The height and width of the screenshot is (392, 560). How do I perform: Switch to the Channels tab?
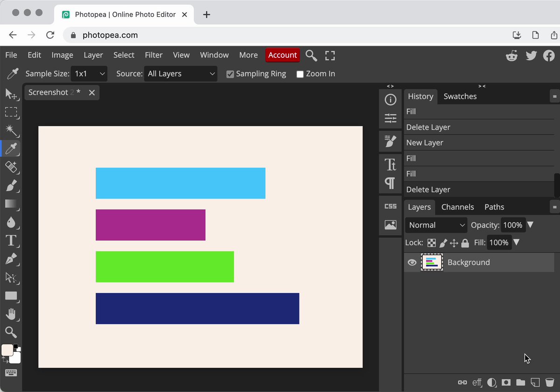coord(457,207)
